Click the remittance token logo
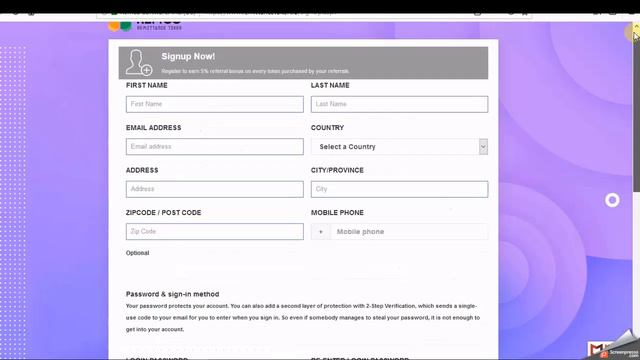 coord(145,26)
